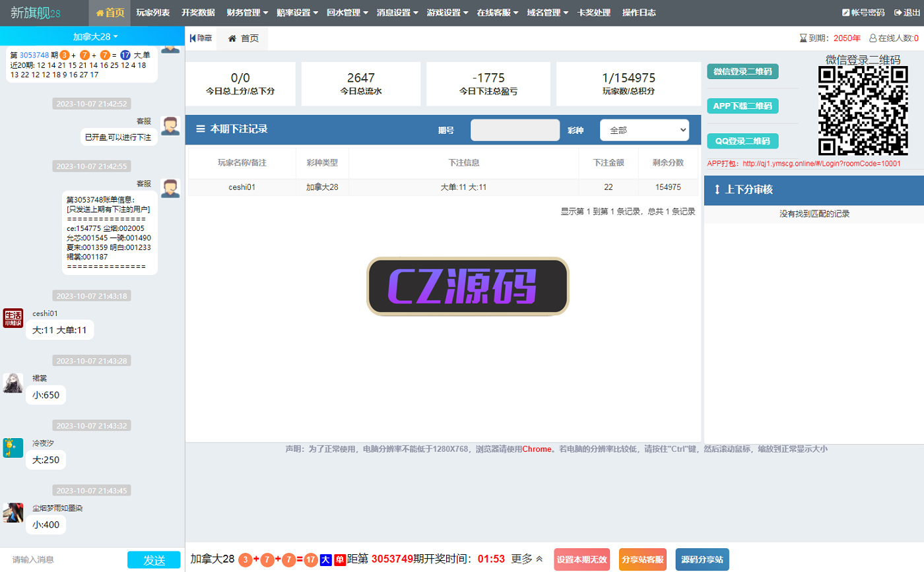Screen dimensions: 924x572
Task: Click the 客服 avatar in chat
Action: click(x=170, y=126)
